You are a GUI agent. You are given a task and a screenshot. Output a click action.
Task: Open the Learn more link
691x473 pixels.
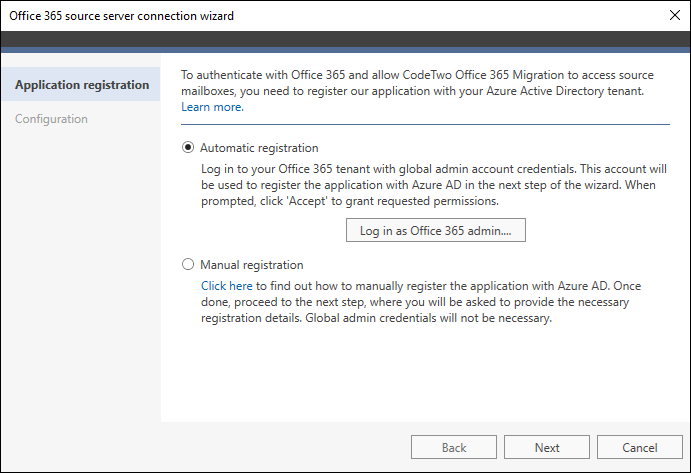point(212,107)
